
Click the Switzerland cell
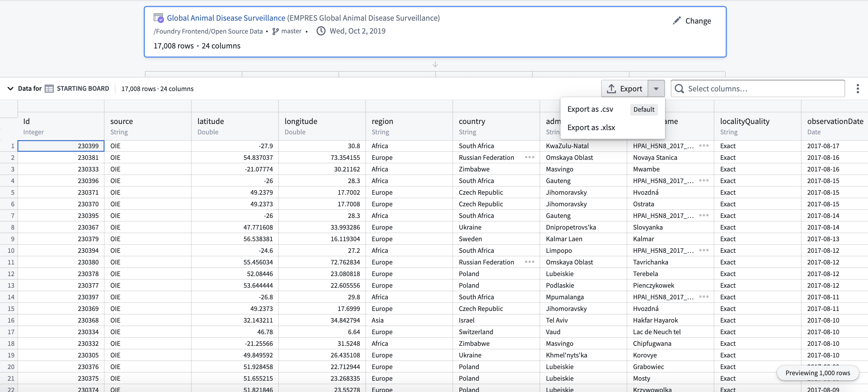[496, 332]
